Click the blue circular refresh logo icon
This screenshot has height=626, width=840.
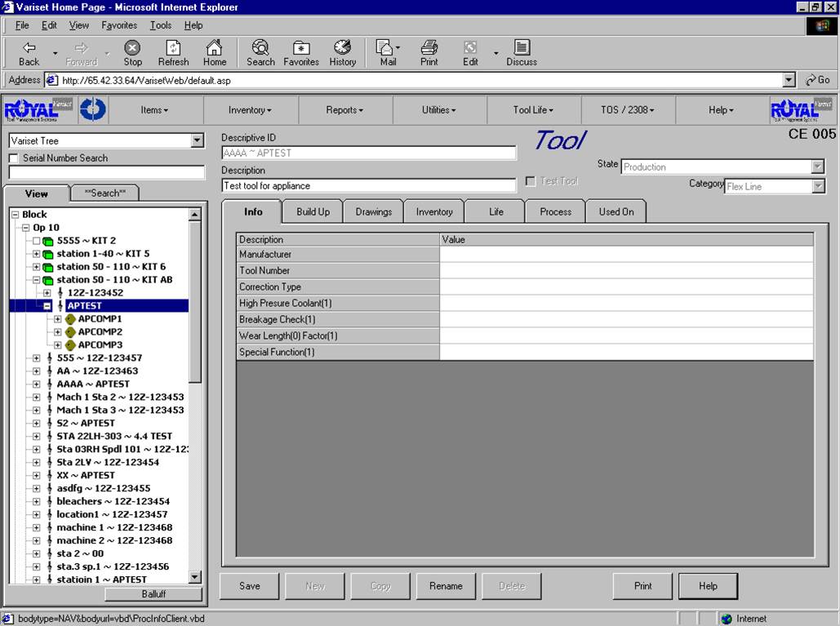93,109
